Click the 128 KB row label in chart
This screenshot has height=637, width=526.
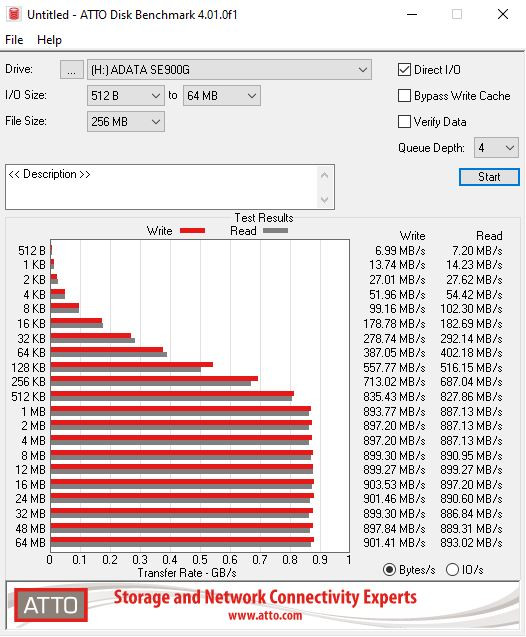click(28, 368)
